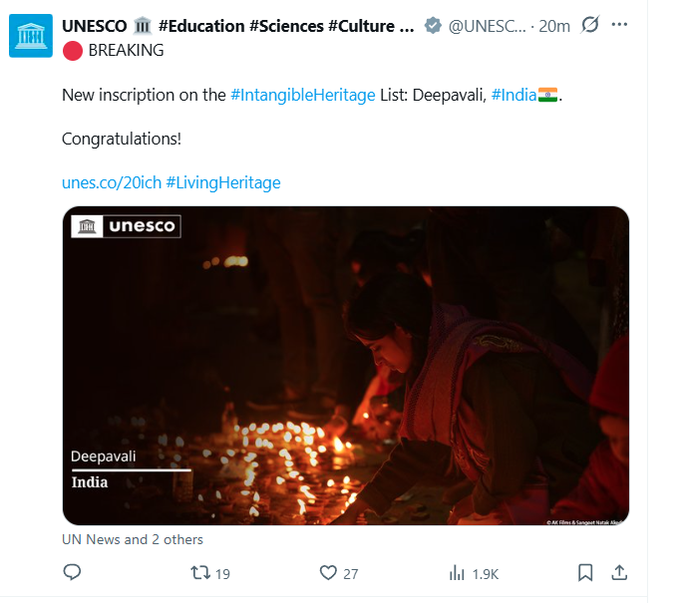Screen dimensions: 680x603
Task: View post analytics via bar chart icon
Action: pyautogui.click(x=457, y=573)
